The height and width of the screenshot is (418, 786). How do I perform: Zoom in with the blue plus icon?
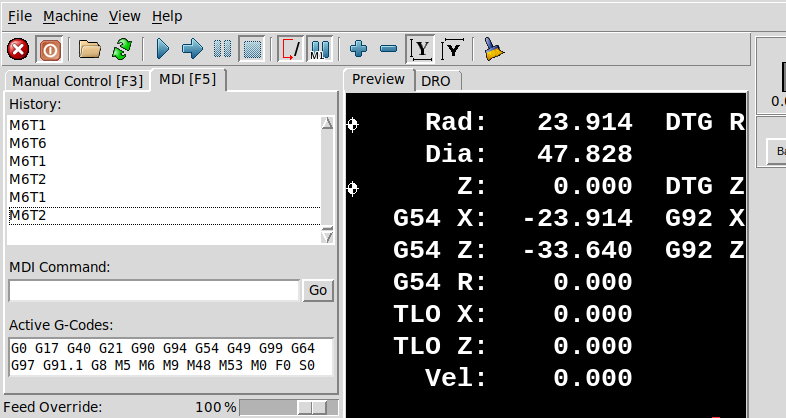pyautogui.click(x=358, y=49)
